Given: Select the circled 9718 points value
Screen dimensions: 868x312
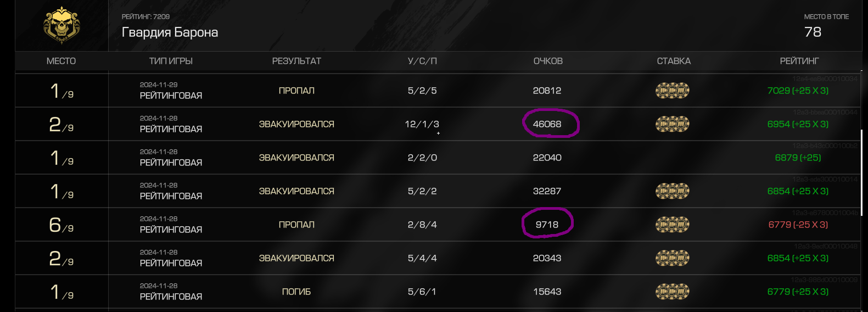Looking at the screenshot, I should tap(547, 225).
